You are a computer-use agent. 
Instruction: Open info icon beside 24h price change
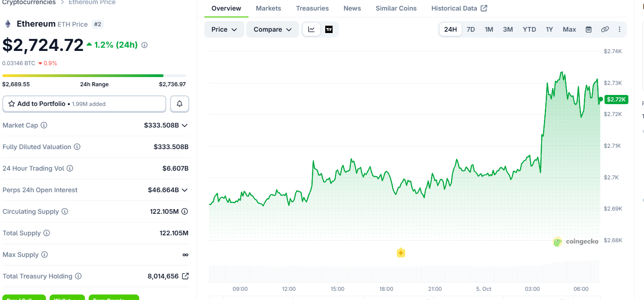pyautogui.click(x=144, y=45)
